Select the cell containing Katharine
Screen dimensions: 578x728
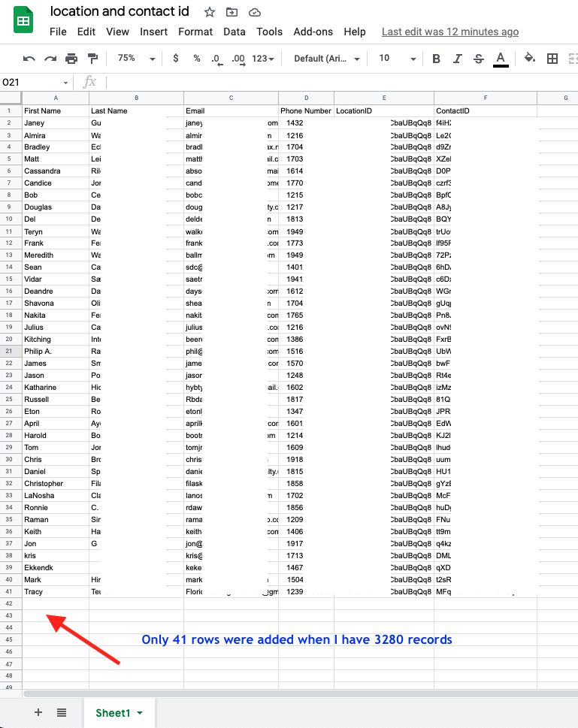point(56,387)
